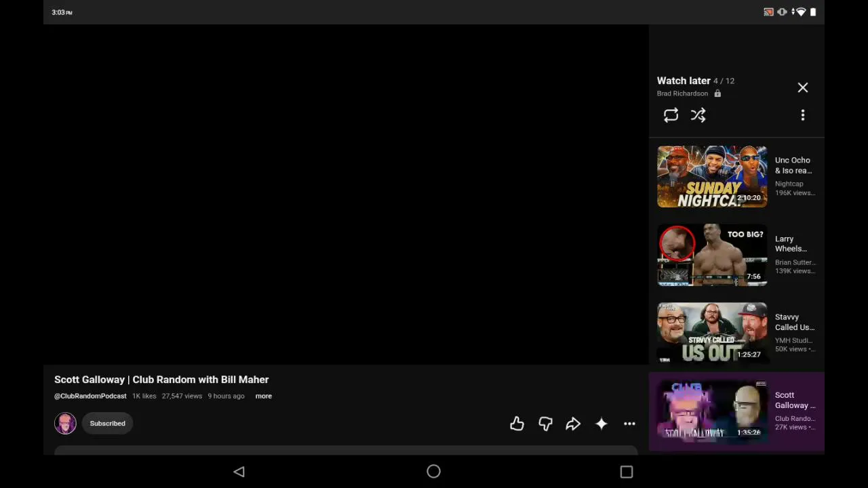Toggle shuffle for the Watch later playlist

click(698, 115)
